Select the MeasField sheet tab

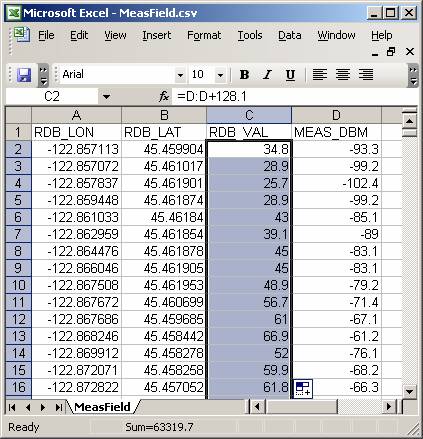pyautogui.click(x=102, y=407)
